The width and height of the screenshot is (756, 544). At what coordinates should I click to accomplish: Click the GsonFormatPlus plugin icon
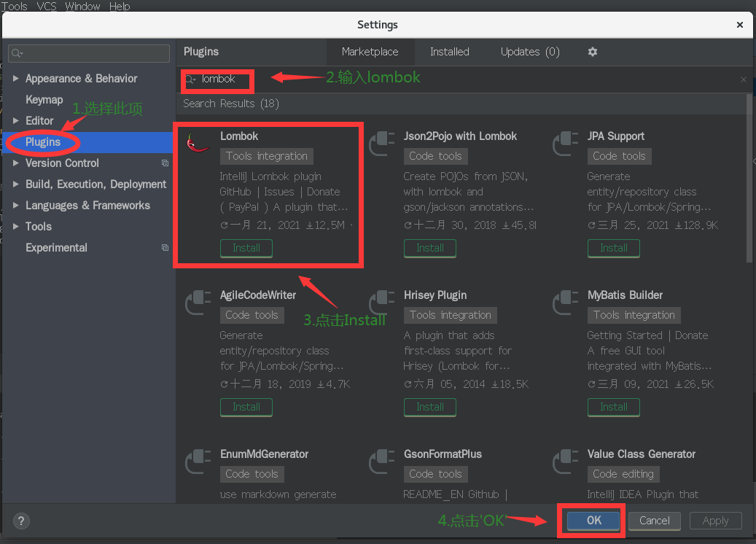pyautogui.click(x=381, y=462)
